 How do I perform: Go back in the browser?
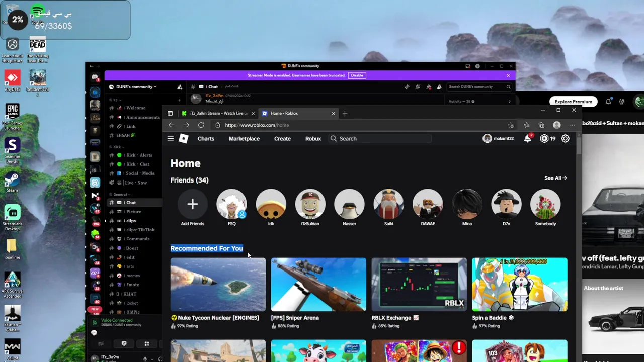(x=172, y=125)
